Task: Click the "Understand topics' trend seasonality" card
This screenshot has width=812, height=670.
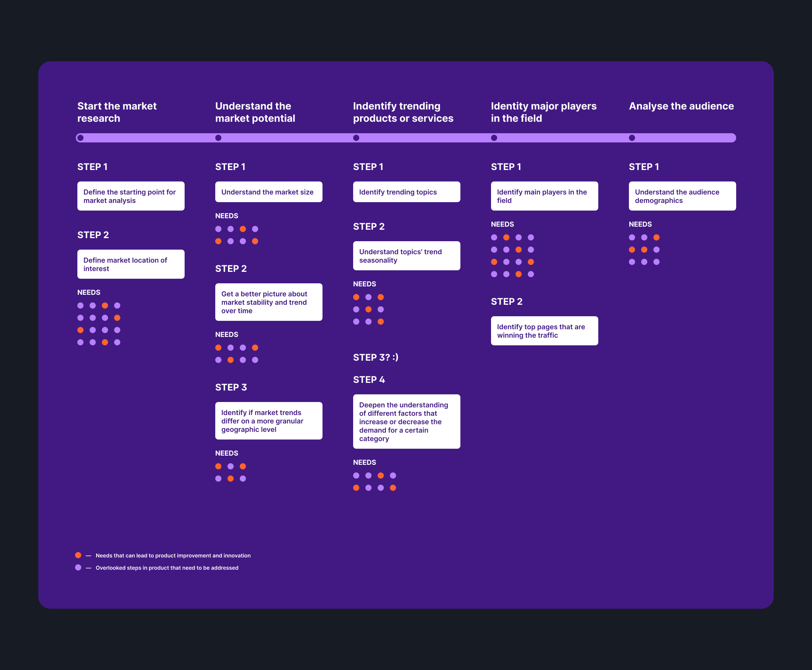Action: click(x=406, y=255)
